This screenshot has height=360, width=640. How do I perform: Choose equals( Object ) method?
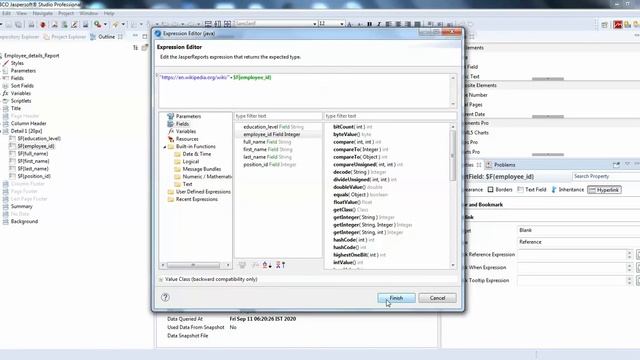pos(360,195)
